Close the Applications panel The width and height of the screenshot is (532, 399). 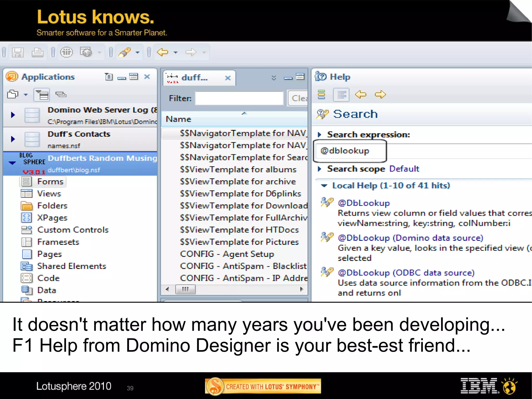[x=147, y=77]
